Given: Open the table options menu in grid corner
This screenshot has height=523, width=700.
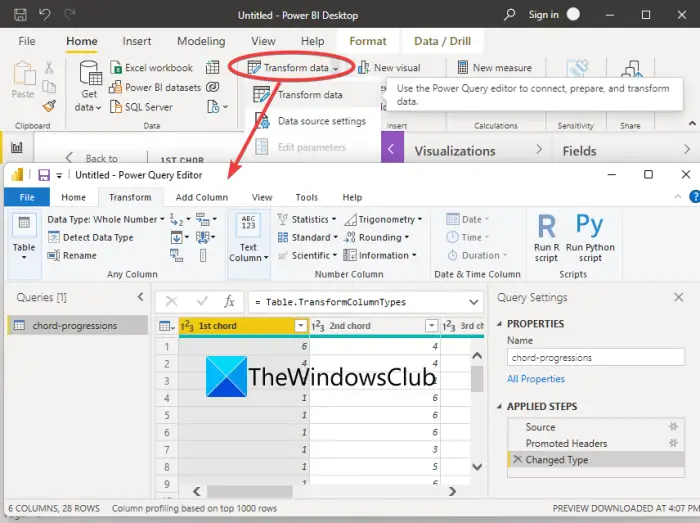Looking at the screenshot, I should [167, 326].
